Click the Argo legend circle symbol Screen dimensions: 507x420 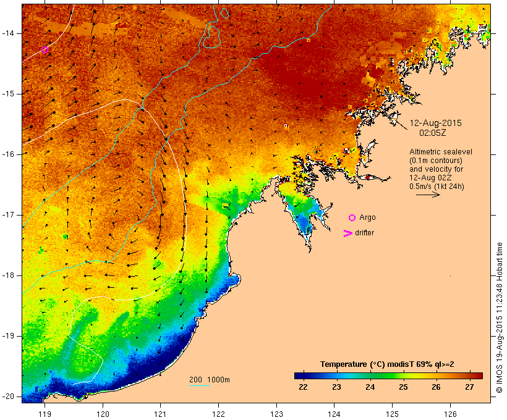[352, 218]
